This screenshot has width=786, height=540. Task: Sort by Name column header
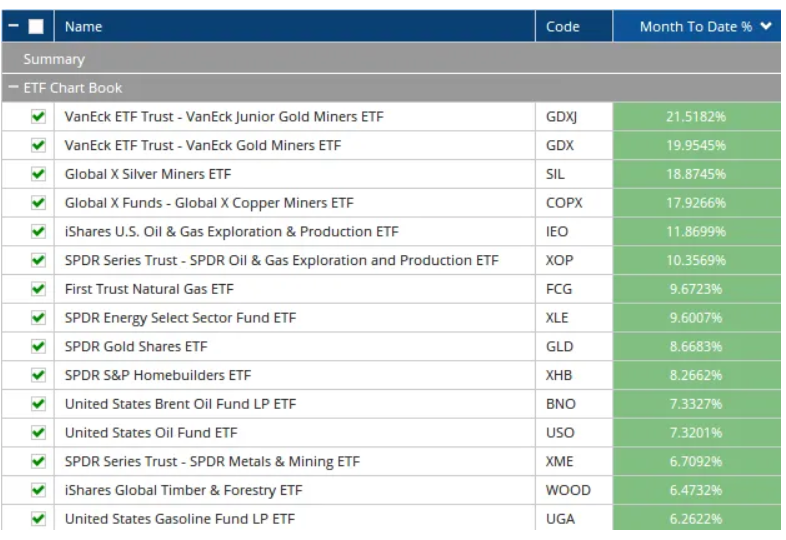click(x=84, y=27)
